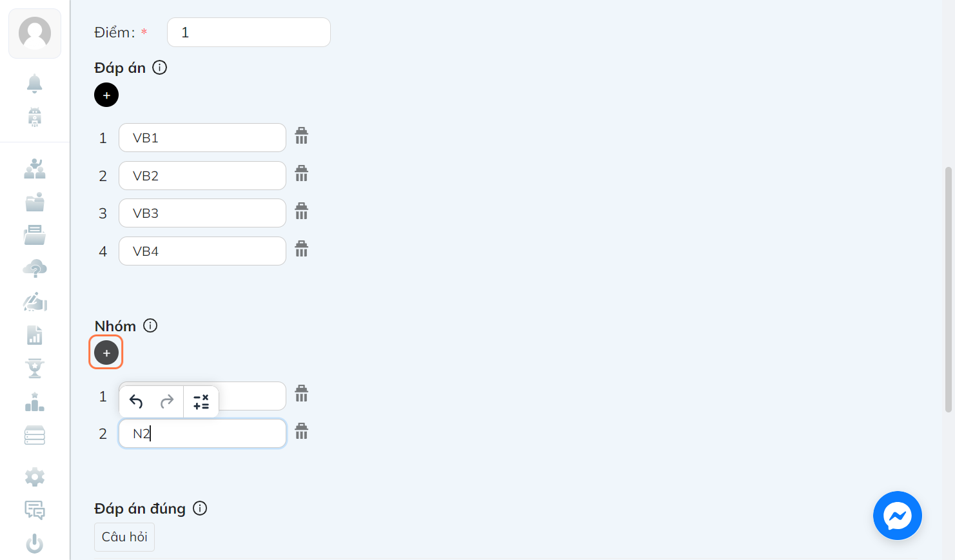
Task: Focus the VB2 answer input field
Action: pyautogui.click(x=202, y=175)
